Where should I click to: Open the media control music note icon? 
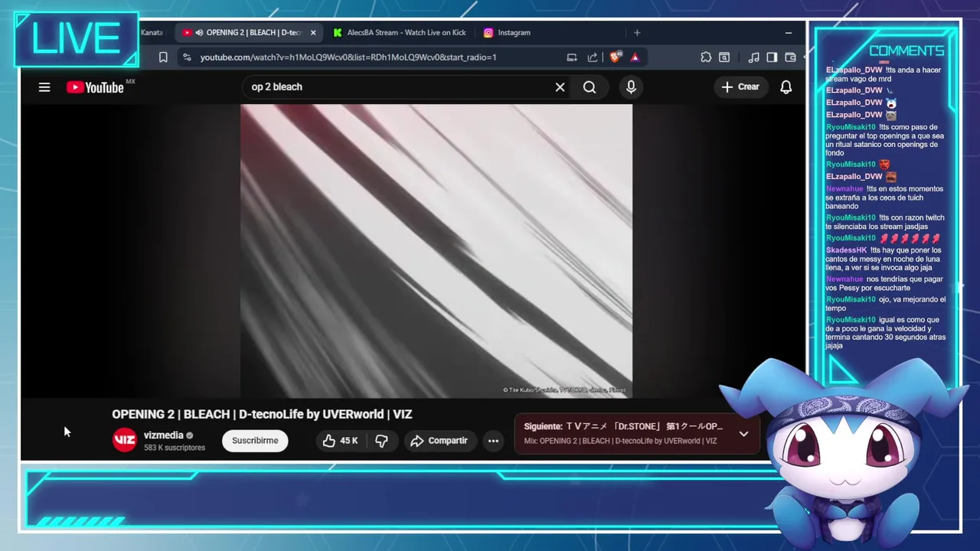753,57
